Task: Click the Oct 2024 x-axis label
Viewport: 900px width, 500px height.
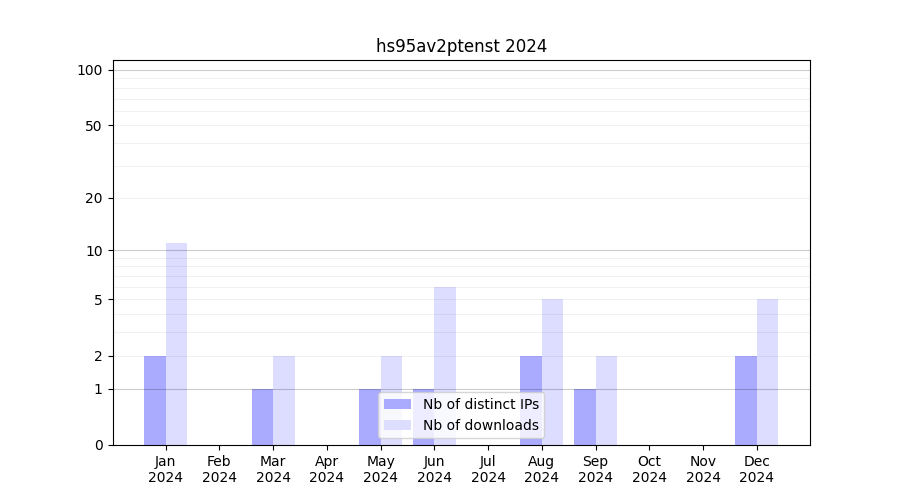Action: 649,469
